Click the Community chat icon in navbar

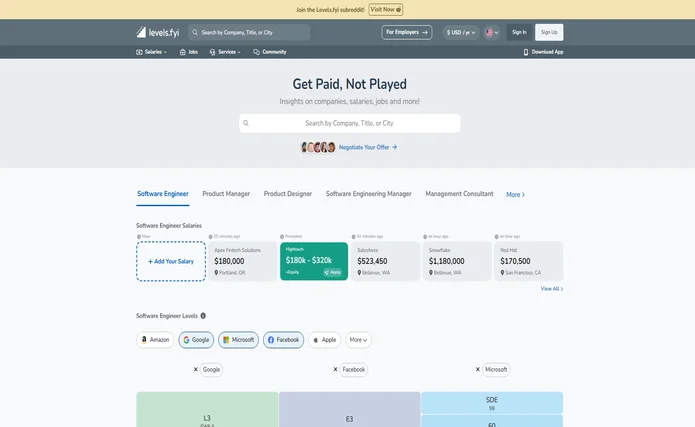click(257, 52)
